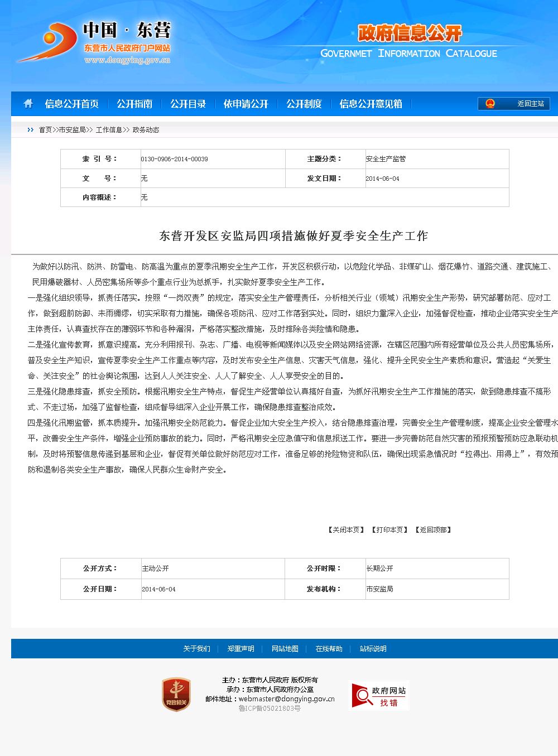Click the home icon in navigation bar

[28, 104]
